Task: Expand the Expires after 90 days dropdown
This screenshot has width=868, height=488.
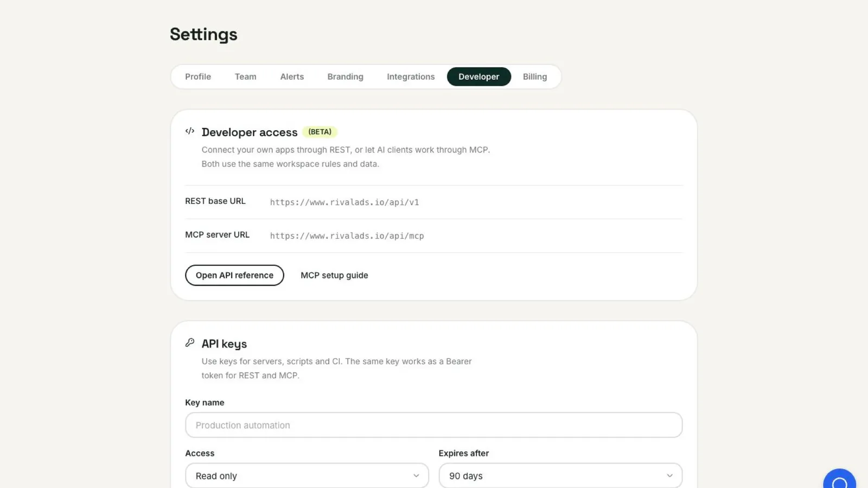Action: 560,476
